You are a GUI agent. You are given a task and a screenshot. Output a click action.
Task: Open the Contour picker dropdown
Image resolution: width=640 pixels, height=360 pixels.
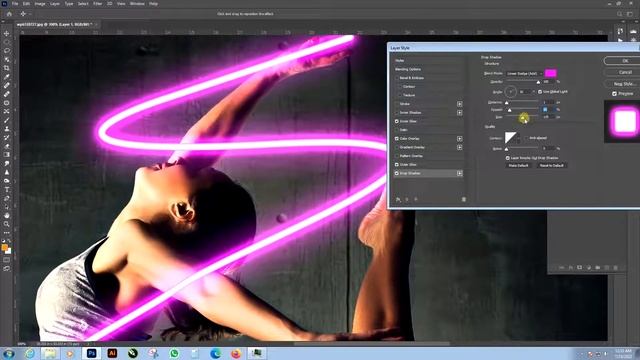pyautogui.click(x=519, y=138)
